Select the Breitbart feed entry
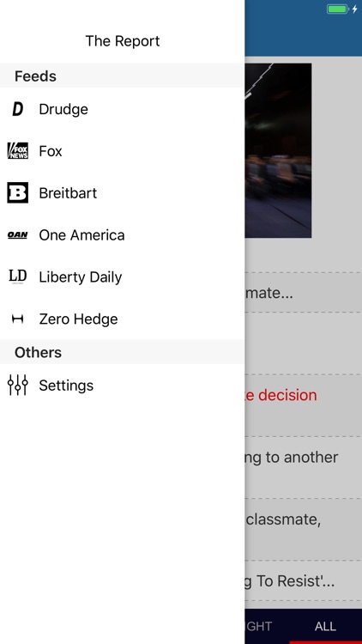 (123, 193)
